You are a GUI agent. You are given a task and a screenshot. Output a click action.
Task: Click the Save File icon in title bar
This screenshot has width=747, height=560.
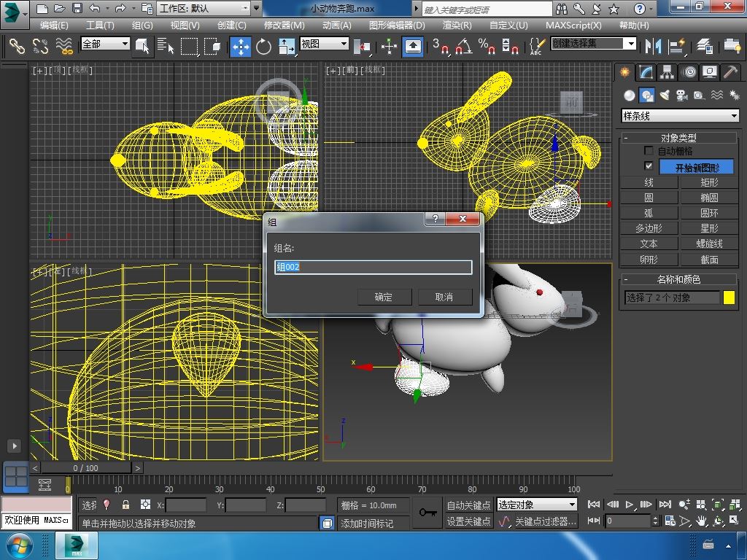[77, 8]
